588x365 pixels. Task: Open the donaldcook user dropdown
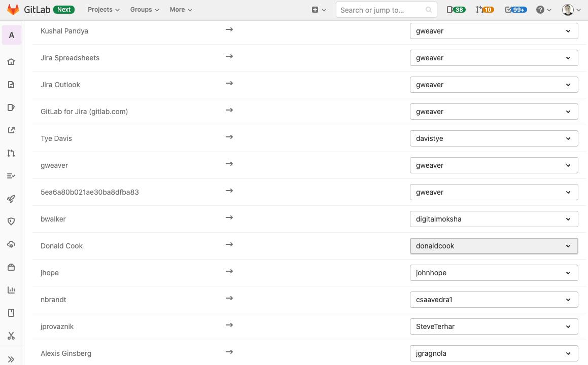pyautogui.click(x=494, y=246)
